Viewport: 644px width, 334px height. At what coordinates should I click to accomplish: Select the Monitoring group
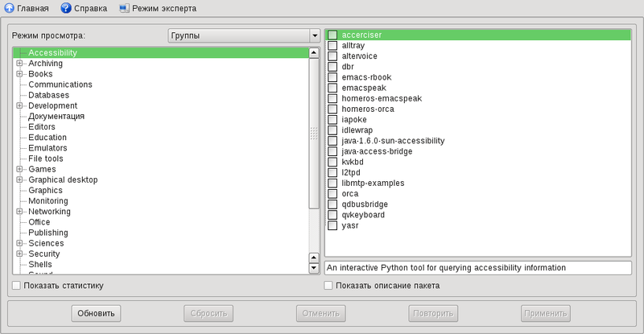pyautogui.click(x=48, y=201)
